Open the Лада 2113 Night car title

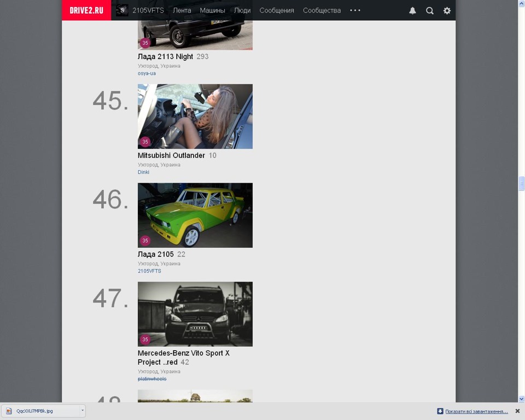[165, 57]
